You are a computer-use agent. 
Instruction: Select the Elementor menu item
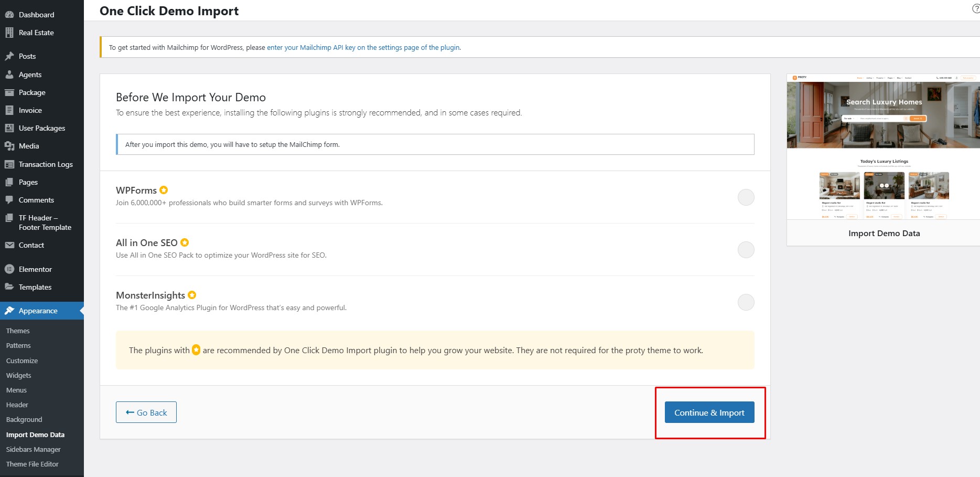tap(42, 269)
